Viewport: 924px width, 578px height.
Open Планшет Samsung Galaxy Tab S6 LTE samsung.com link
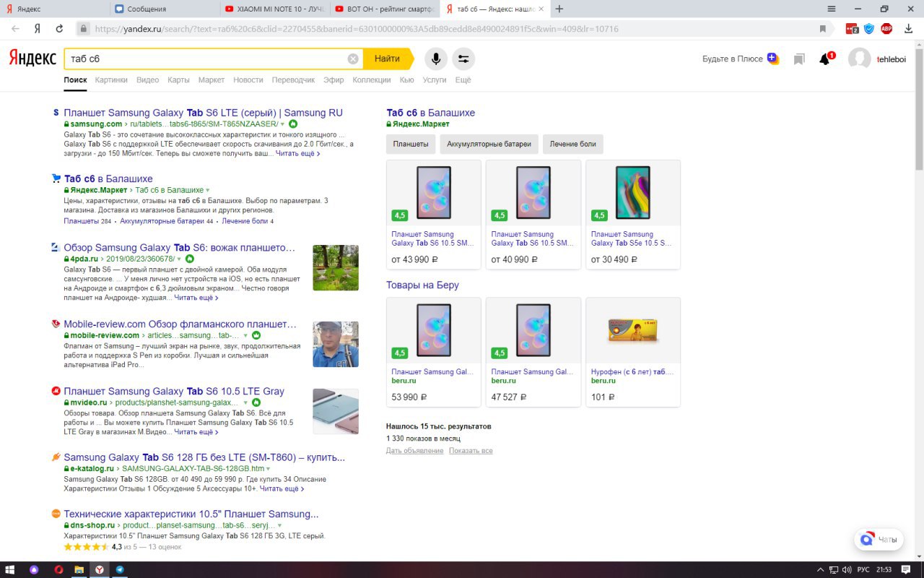tap(203, 113)
